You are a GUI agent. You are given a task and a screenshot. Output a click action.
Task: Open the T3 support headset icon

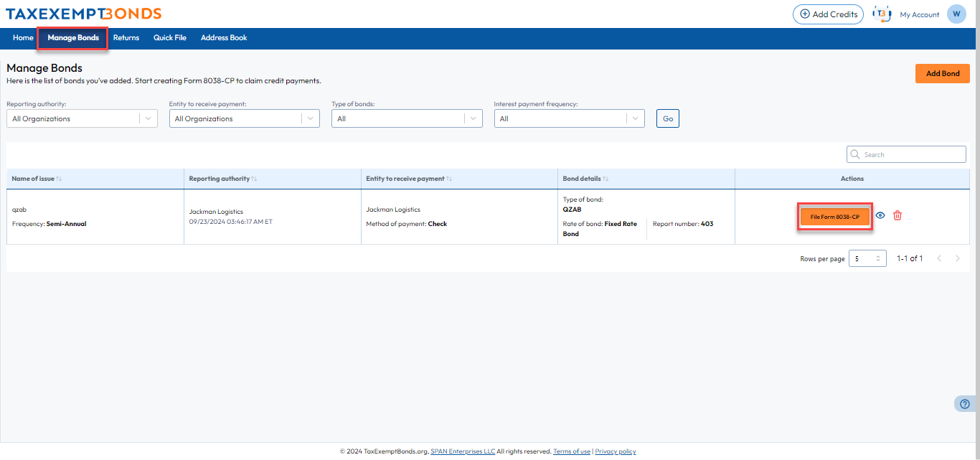pyautogui.click(x=881, y=14)
